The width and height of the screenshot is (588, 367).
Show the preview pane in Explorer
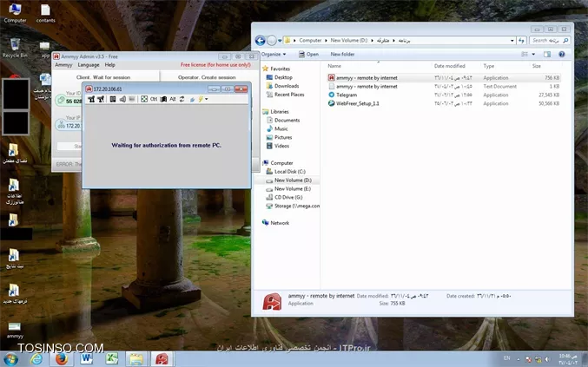pyautogui.click(x=547, y=55)
